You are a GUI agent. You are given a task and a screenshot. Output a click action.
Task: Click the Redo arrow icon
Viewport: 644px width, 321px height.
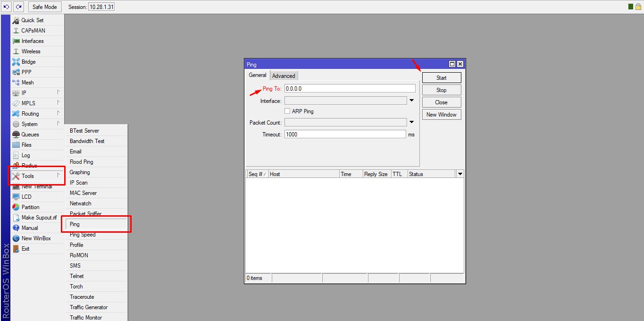tap(18, 7)
